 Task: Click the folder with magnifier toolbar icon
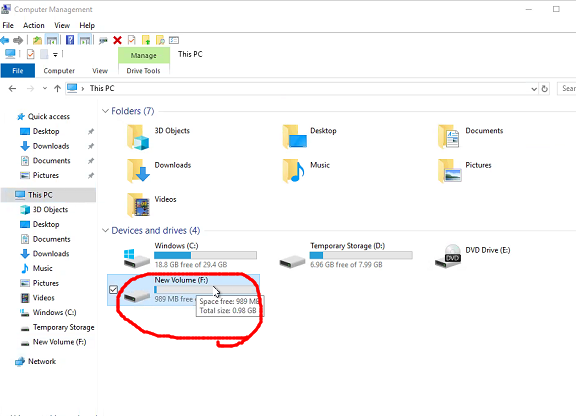point(160,40)
